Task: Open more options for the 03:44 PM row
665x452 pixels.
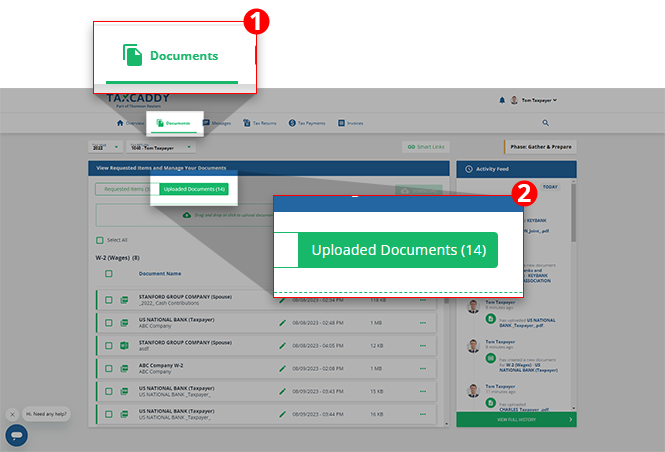Action: point(423,414)
